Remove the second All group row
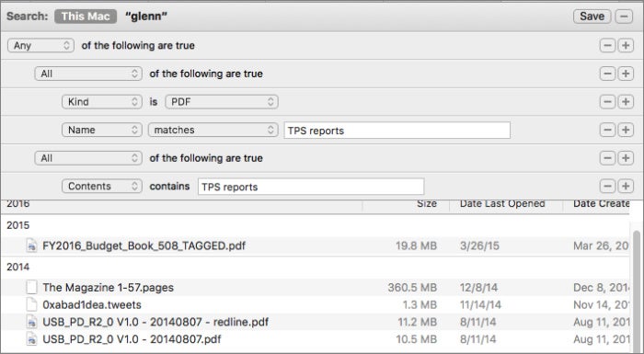This screenshot has width=644, height=354. pos(607,158)
